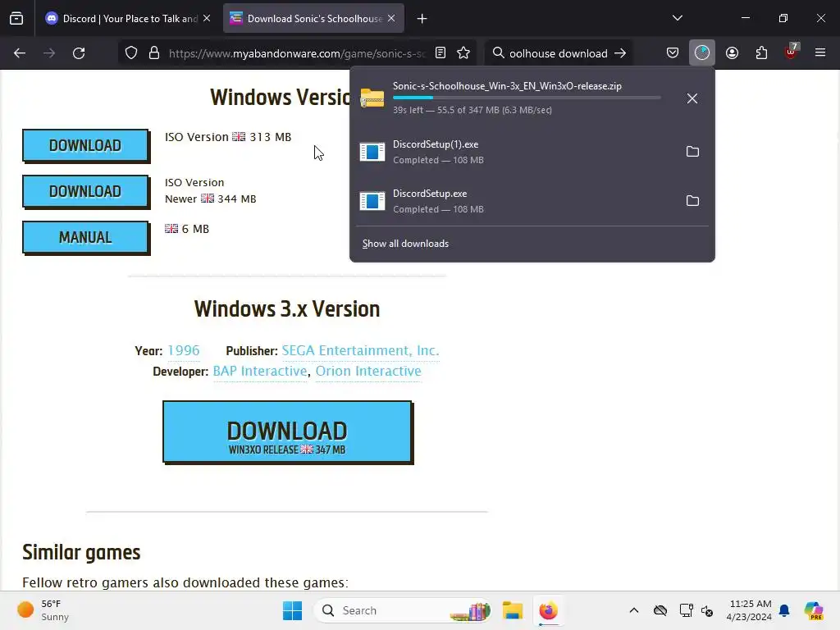Show hidden system tray icons
Viewport: 840px width, 630px height.
point(634,610)
